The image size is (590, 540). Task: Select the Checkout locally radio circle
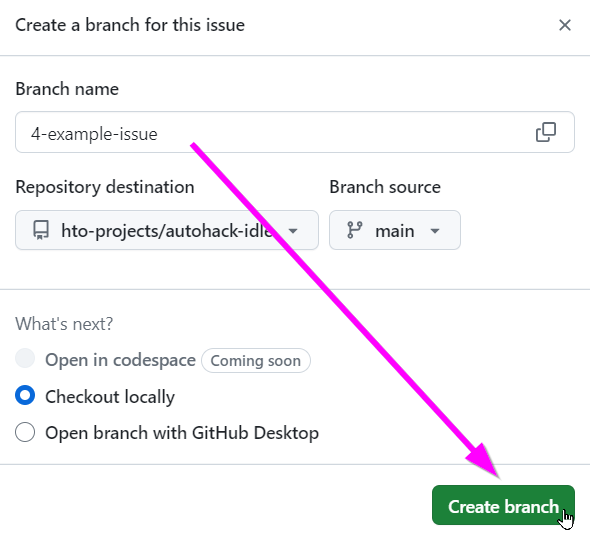tap(25, 395)
